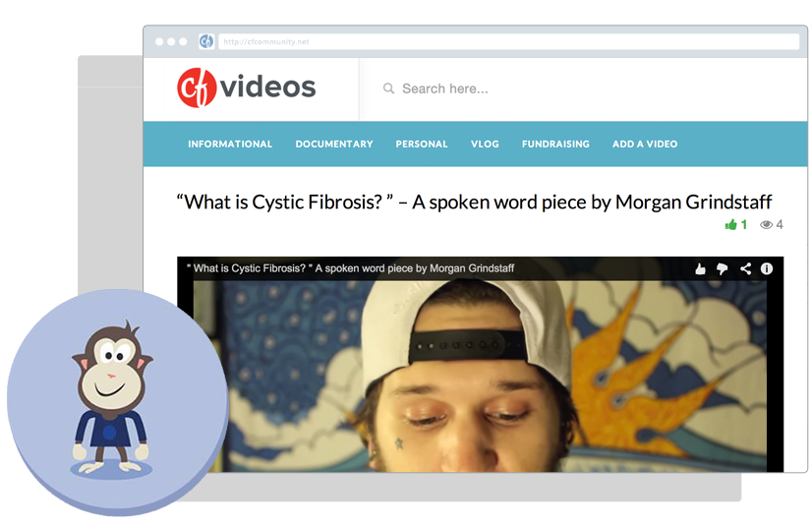The height and width of the screenshot is (525, 812).
Task: Click the site favicon beside address bar
Action: coord(206,41)
